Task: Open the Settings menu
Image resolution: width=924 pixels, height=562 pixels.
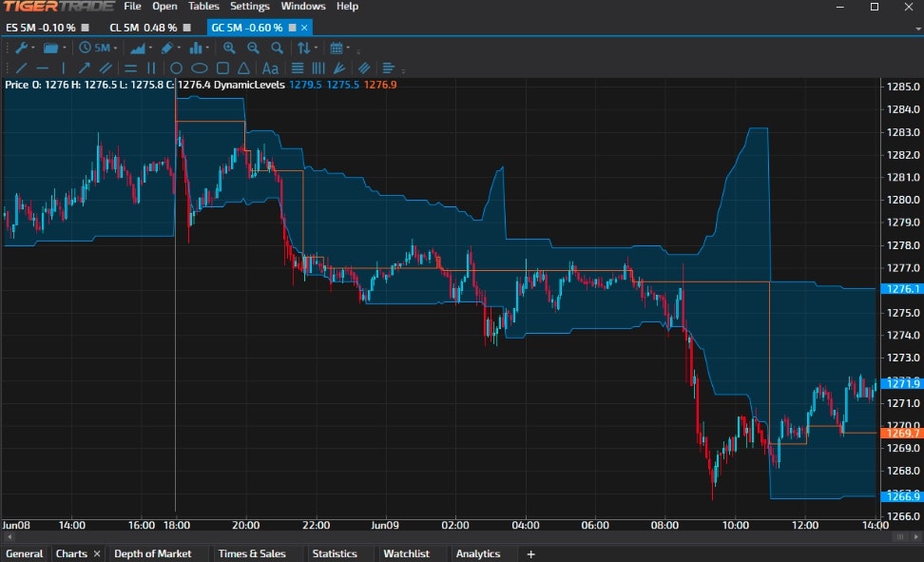Action: [249, 7]
